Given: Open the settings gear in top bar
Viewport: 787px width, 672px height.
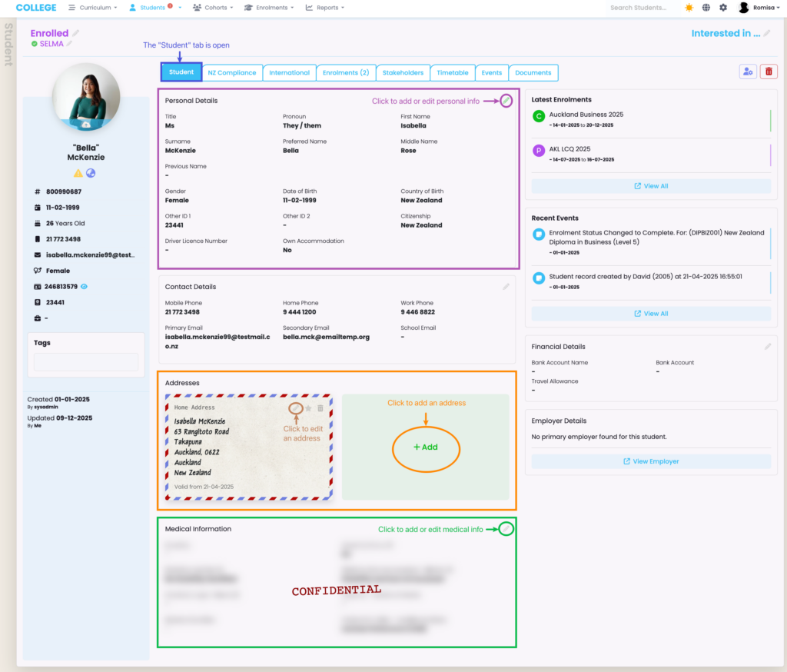Looking at the screenshot, I should point(723,8).
